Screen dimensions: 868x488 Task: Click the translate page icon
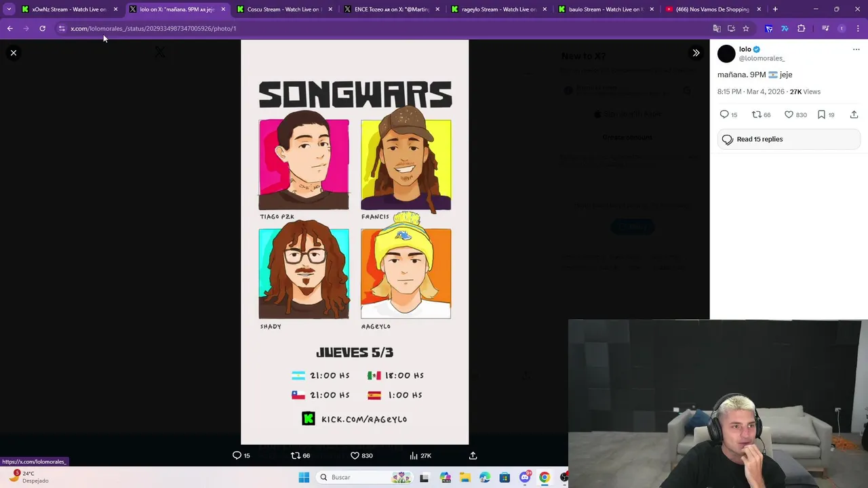coord(717,28)
